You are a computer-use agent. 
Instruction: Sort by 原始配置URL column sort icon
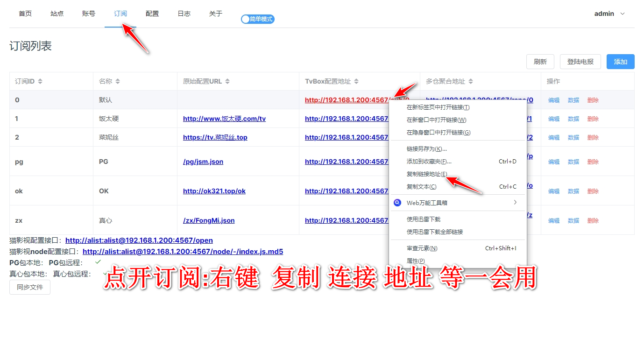pyautogui.click(x=227, y=81)
